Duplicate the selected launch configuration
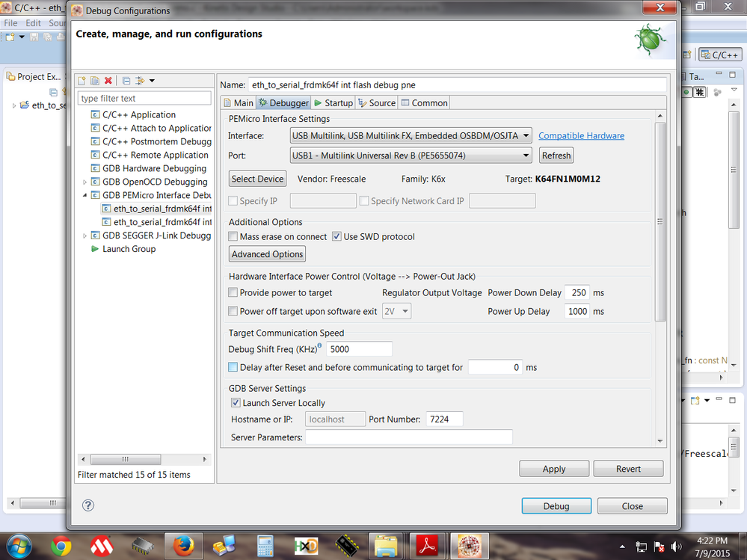The height and width of the screenshot is (560, 747). pyautogui.click(x=95, y=81)
